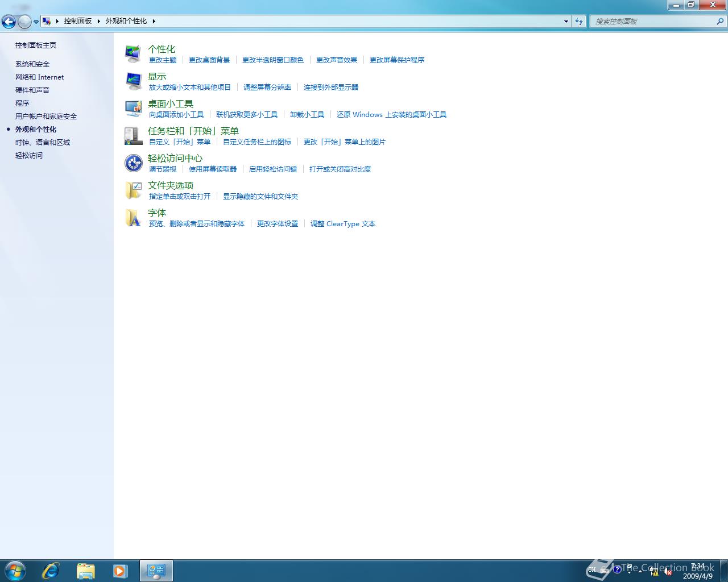Expand the breadcrumb arrow after 外观和个性化
The width and height of the screenshot is (728, 582).
[154, 21]
